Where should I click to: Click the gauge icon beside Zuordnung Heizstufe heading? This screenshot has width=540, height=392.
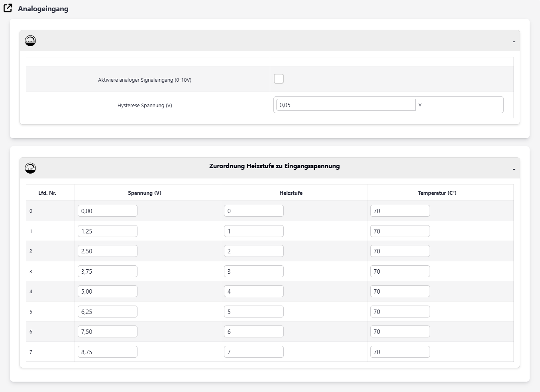click(x=30, y=168)
